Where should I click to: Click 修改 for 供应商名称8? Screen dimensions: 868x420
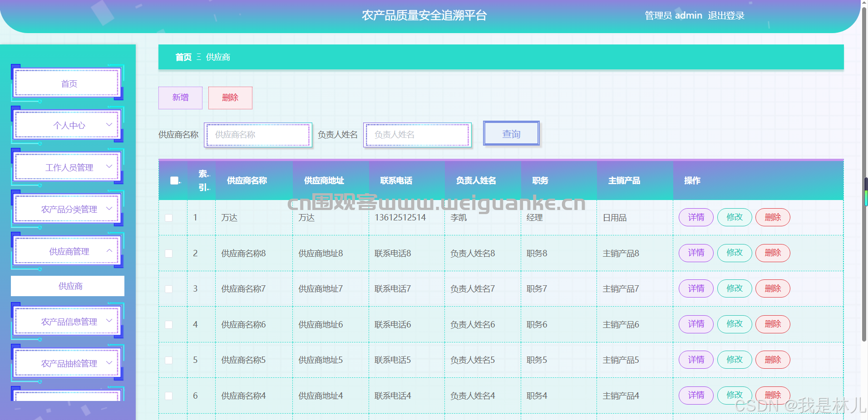735,253
